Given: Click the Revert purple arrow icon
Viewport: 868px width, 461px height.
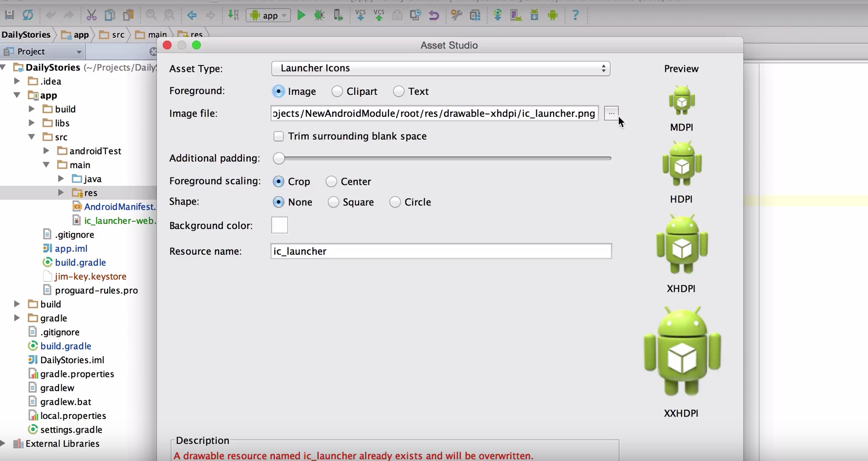Looking at the screenshot, I should pyautogui.click(x=434, y=15).
